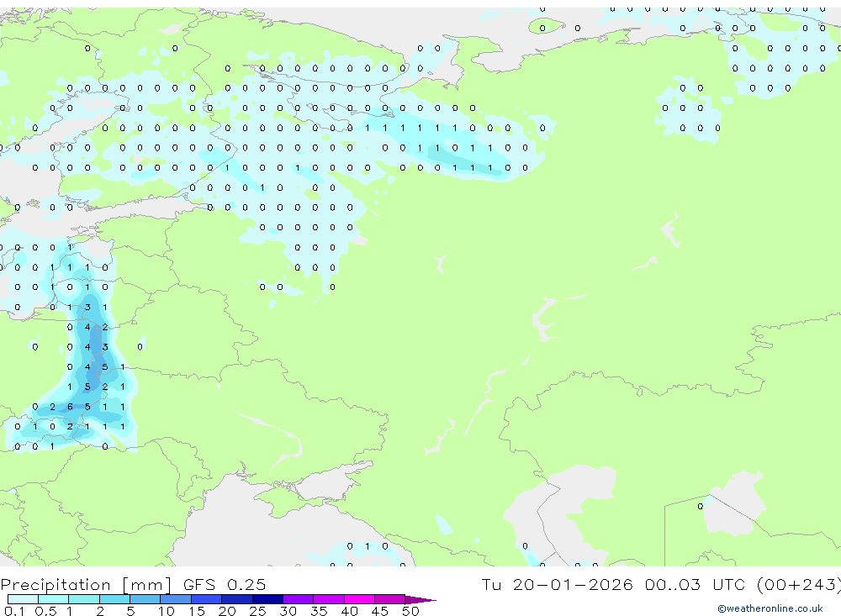
Task: Click the 'GFS 0.25' model label
Action: pos(225,584)
